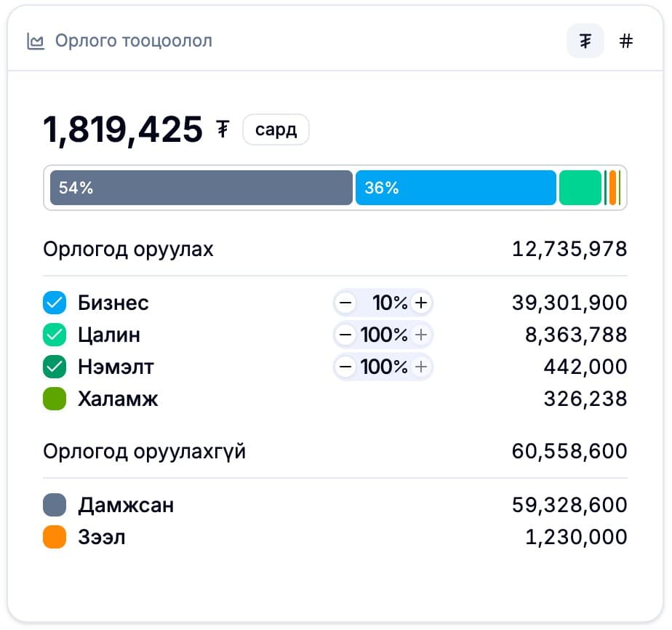This screenshot has width=672, height=630.
Task: Open the сард period selector
Action: pyautogui.click(x=276, y=129)
